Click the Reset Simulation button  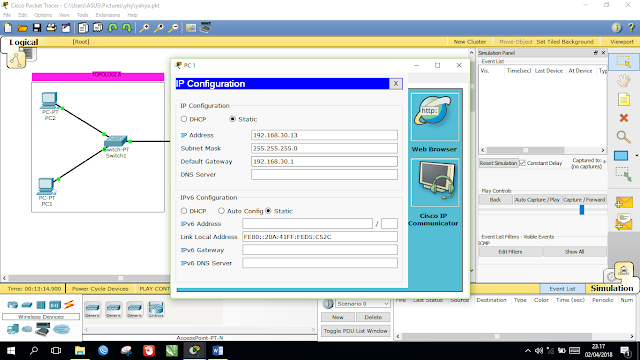pyautogui.click(x=498, y=163)
